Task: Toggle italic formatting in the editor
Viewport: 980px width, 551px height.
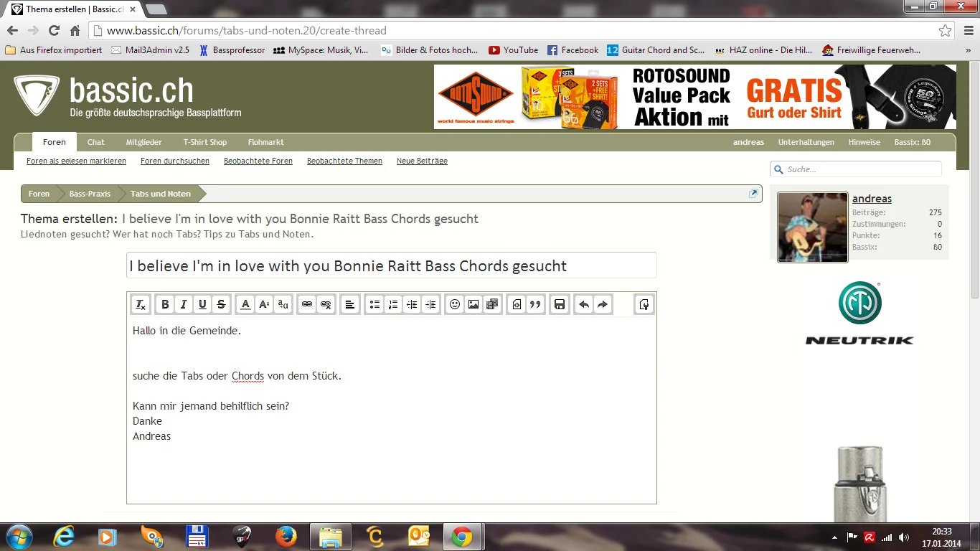Action: tap(184, 304)
